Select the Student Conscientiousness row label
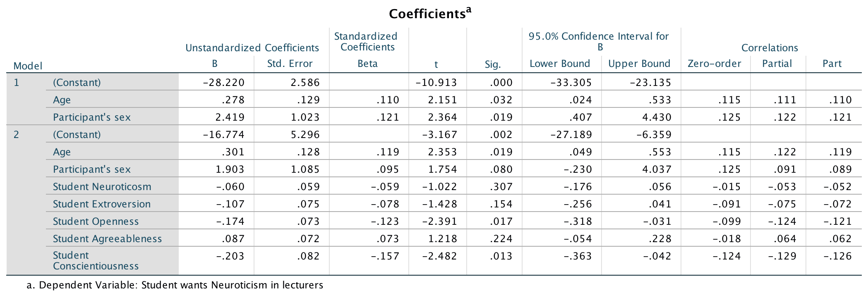The width and height of the screenshot is (868, 300). pos(96,261)
